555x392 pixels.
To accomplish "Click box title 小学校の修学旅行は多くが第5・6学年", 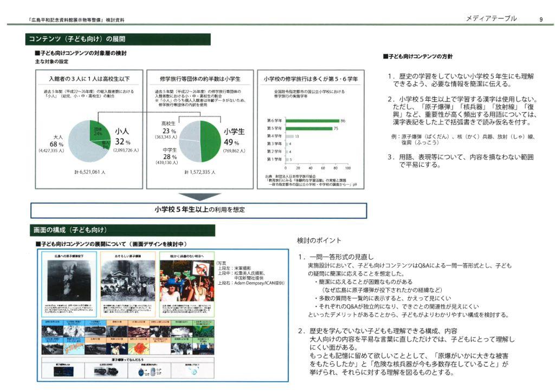I will [x=311, y=79].
